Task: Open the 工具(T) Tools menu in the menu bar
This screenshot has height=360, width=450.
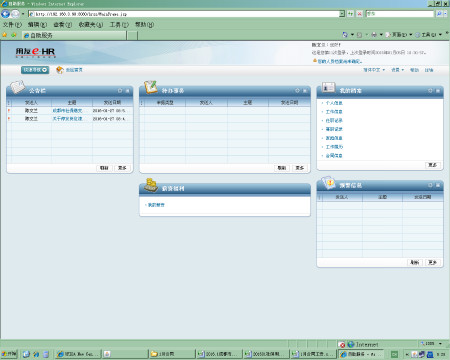Action: click(x=119, y=25)
